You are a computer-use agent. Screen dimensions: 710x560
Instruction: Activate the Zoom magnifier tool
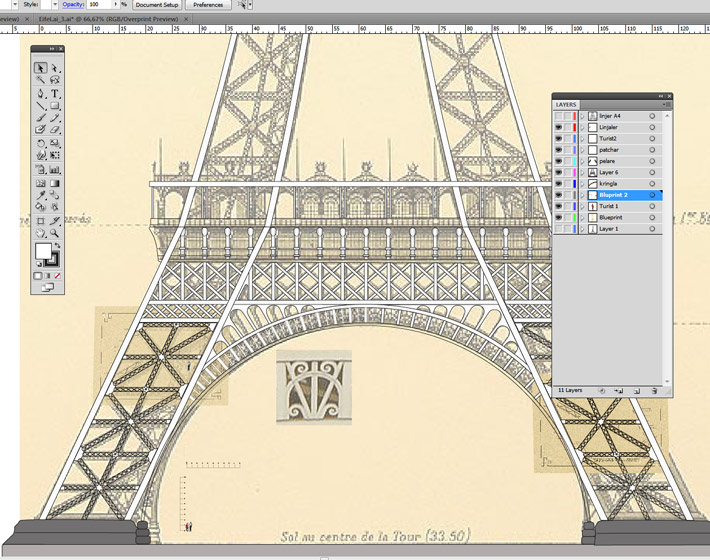tap(56, 233)
